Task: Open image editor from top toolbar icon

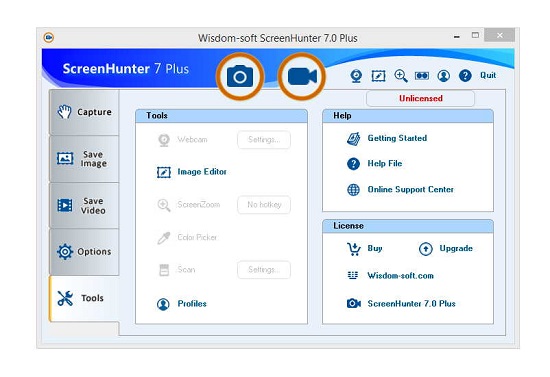Action: [378, 76]
